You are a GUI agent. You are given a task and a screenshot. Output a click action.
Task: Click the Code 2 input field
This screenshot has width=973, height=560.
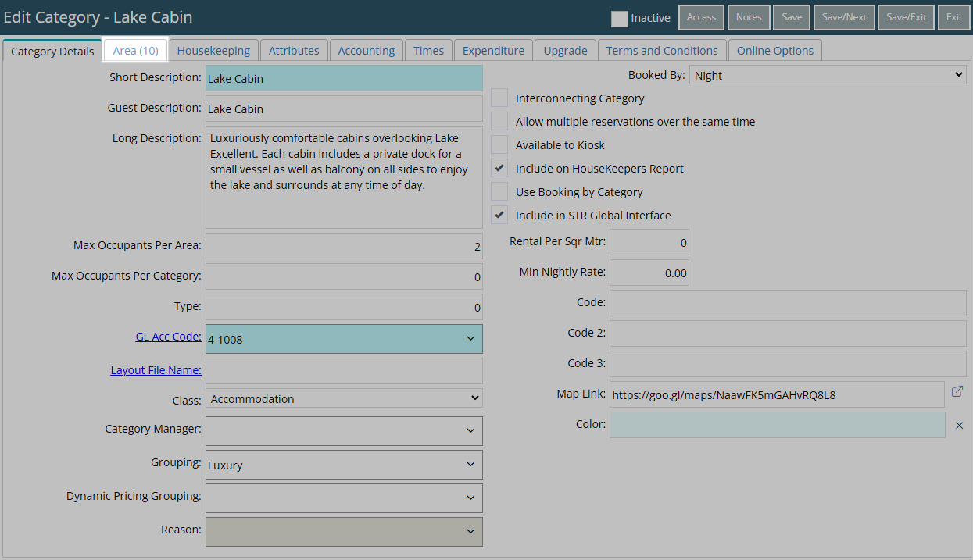click(x=788, y=334)
